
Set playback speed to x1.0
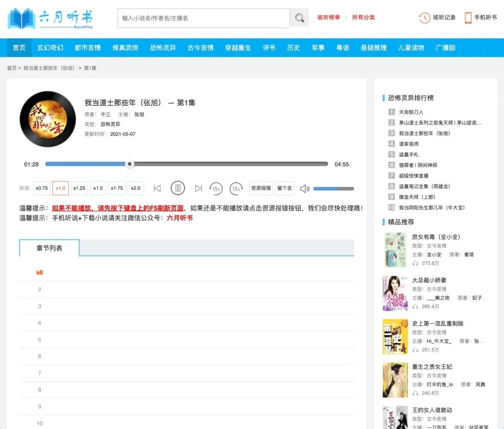click(x=60, y=188)
